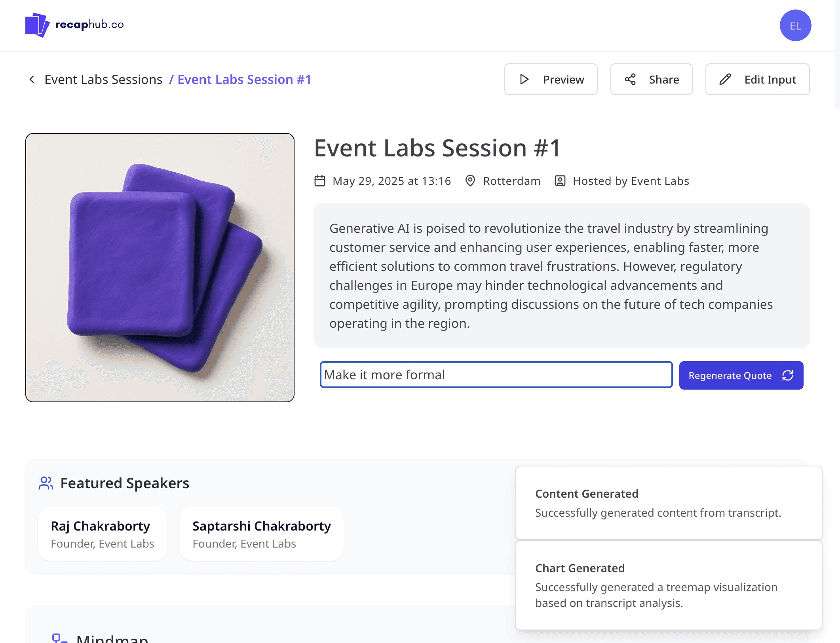Image resolution: width=840 pixels, height=643 pixels.
Task: Open the Preview button
Action: pos(551,79)
